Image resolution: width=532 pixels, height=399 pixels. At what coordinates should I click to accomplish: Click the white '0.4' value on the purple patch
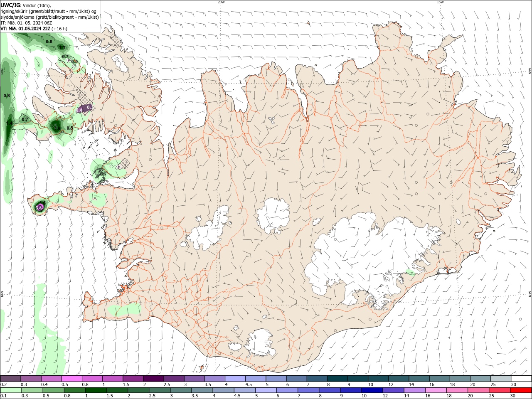(79, 110)
